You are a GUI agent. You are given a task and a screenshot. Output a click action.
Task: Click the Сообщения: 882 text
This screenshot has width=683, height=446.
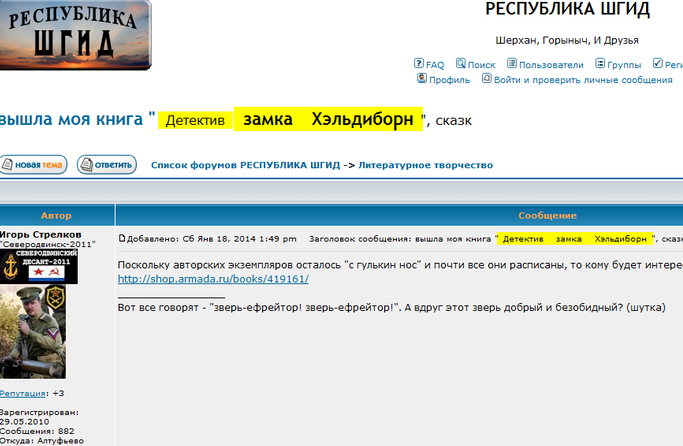pos(37,431)
